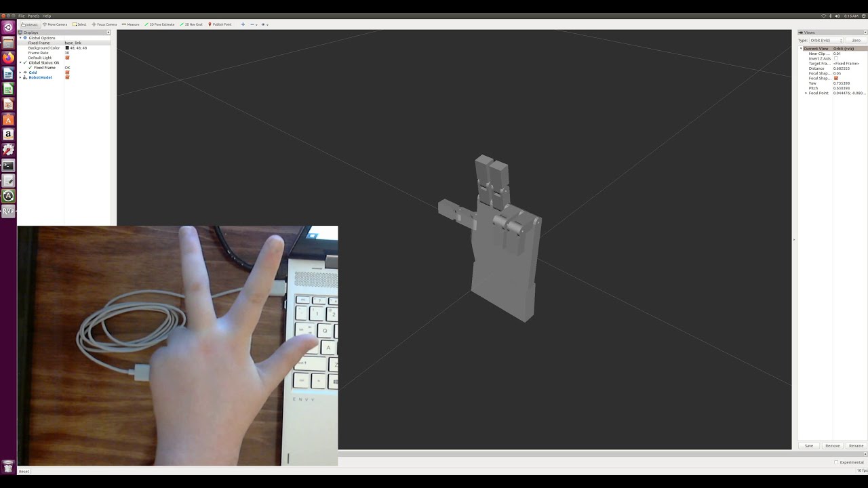
Task: Select the Interact tool
Action: click(x=29, y=24)
